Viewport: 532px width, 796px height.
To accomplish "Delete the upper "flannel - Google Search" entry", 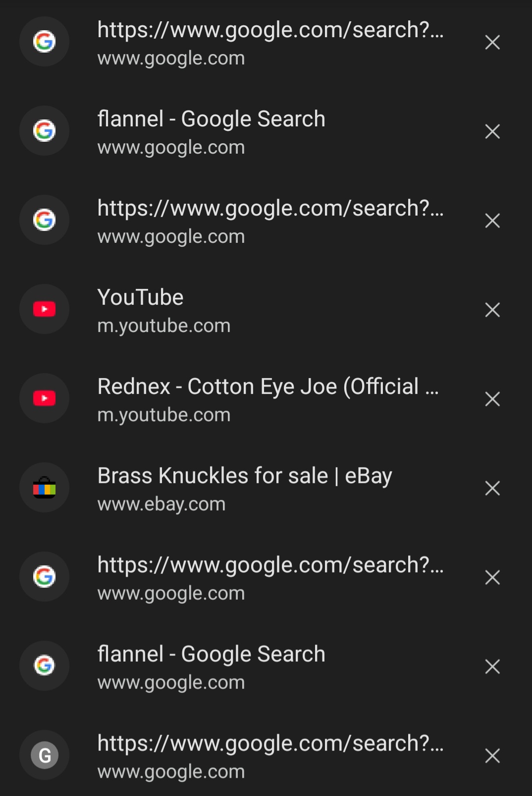I will click(492, 131).
